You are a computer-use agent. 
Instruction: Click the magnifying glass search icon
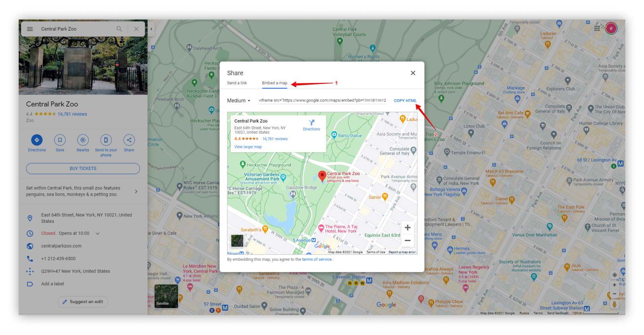coord(119,29)
